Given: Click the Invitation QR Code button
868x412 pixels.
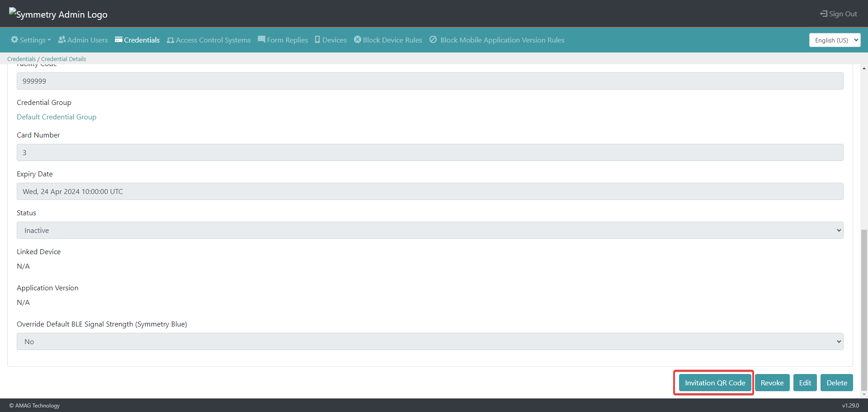Looking at the screenshot, I should click(x=715, y=383).
